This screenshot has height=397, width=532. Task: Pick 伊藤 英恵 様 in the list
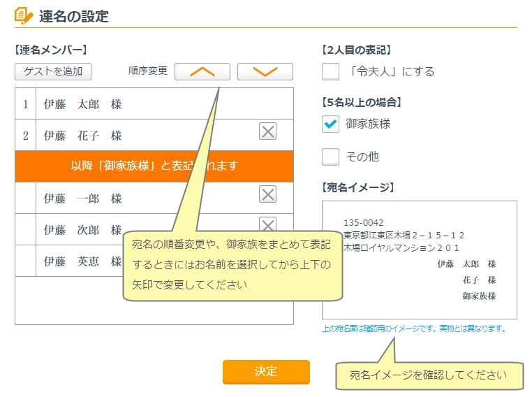click(x=83, y=261)
